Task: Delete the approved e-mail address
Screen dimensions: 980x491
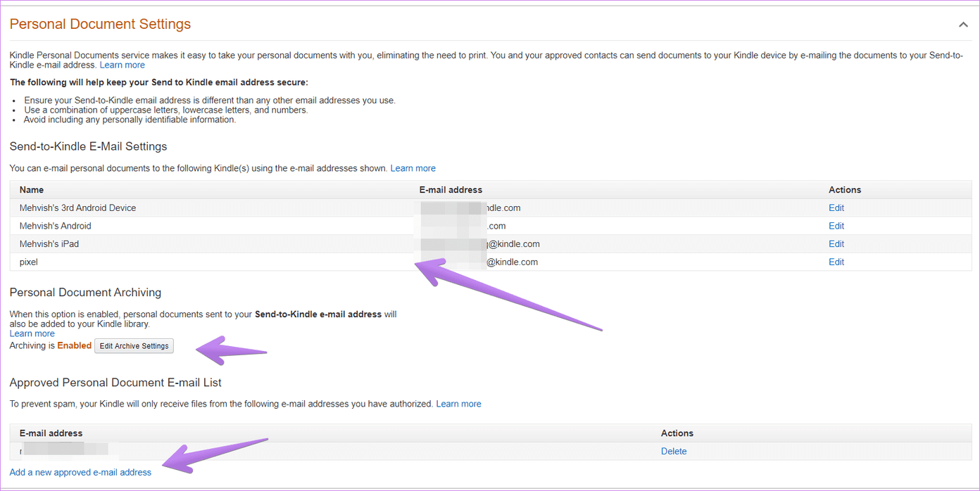Action: click(x=674, y=452)
